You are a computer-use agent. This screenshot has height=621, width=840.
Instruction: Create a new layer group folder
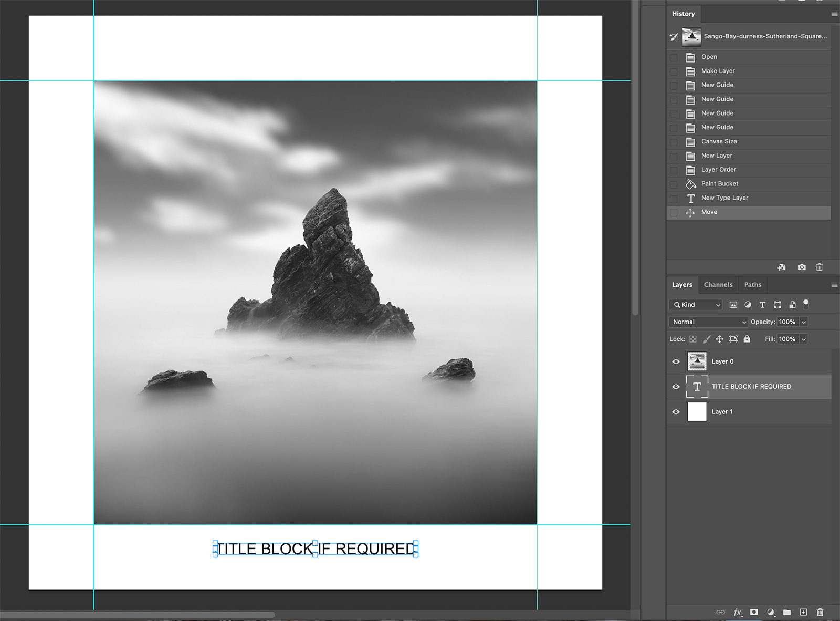786,612
